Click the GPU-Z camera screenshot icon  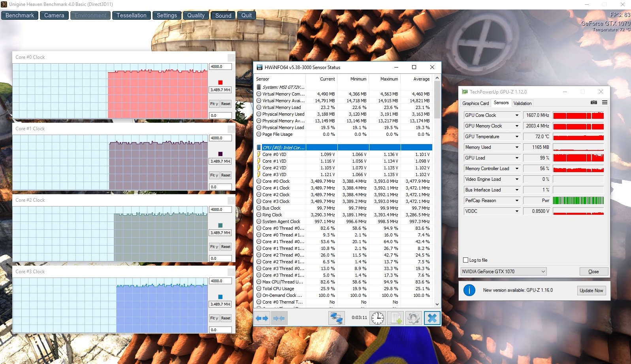pos(594,103)
